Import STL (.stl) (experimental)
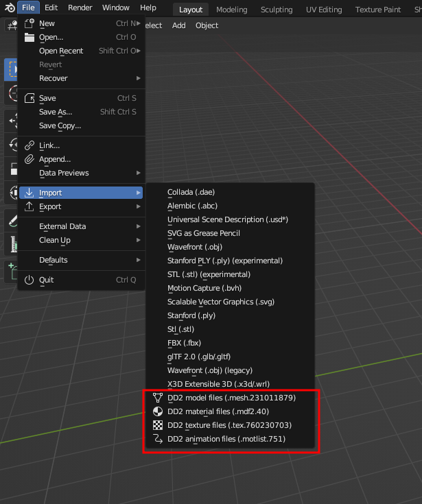 pyautogui.click(x=230, y=274)
